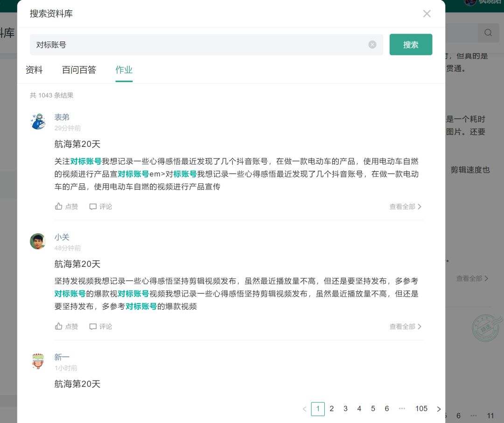Click the like icon below 小关's homework post

(x=66, y=326)
